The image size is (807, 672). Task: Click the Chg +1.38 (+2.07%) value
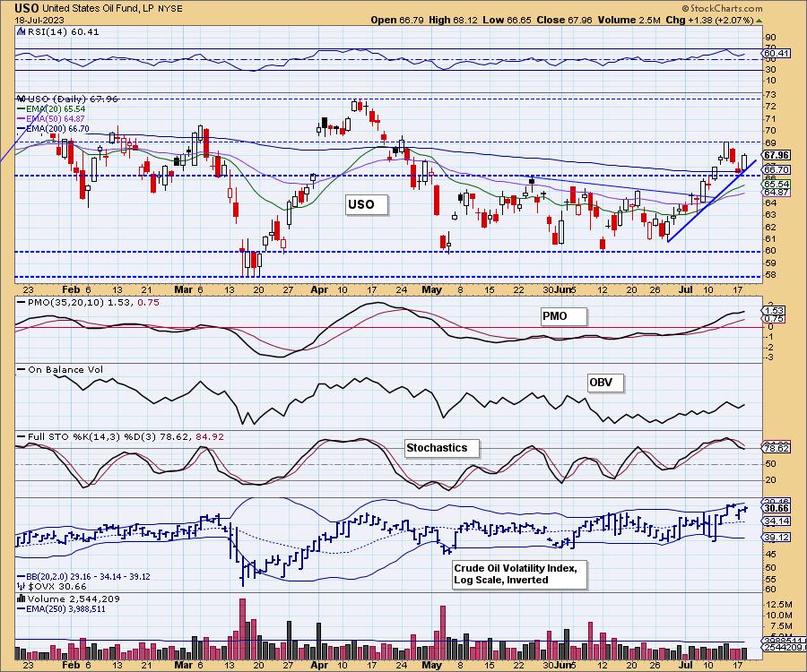click(710, 20)
